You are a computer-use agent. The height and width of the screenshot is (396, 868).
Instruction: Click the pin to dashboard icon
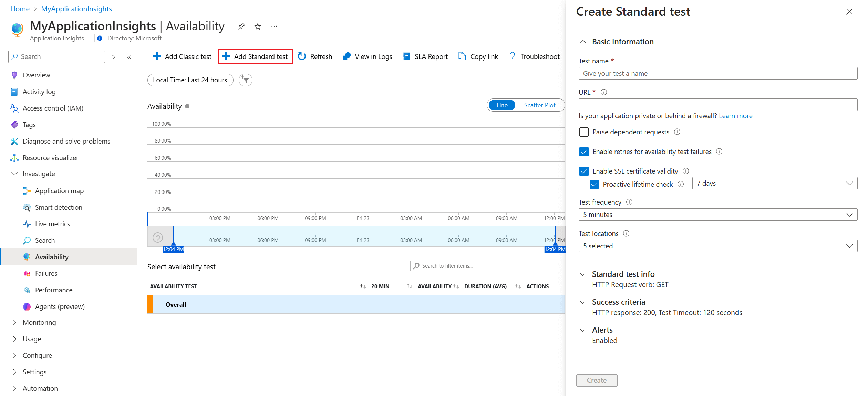pyautogui.click(x=241, y=27)
